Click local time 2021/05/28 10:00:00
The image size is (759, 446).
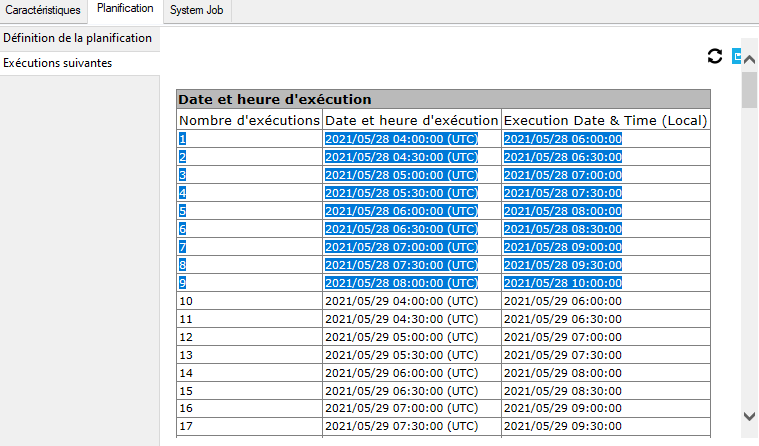point(562,283)
